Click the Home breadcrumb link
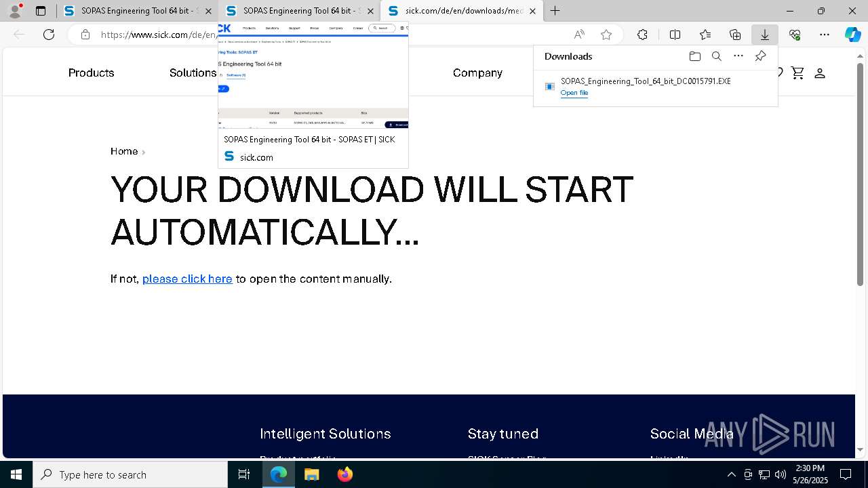This screenshot has height=488, width=868. tap(124, 151)
